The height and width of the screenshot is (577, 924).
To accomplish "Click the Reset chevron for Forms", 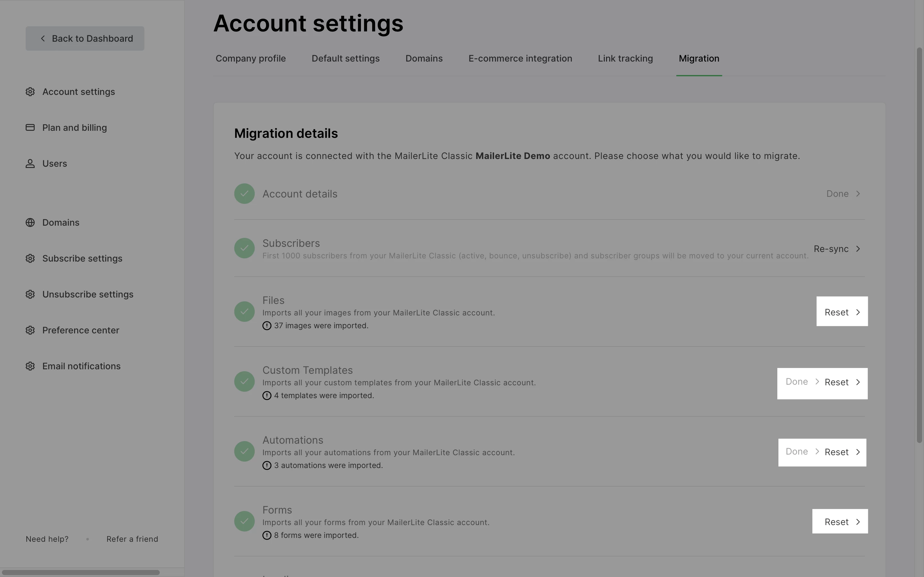I will pos(858,522).
